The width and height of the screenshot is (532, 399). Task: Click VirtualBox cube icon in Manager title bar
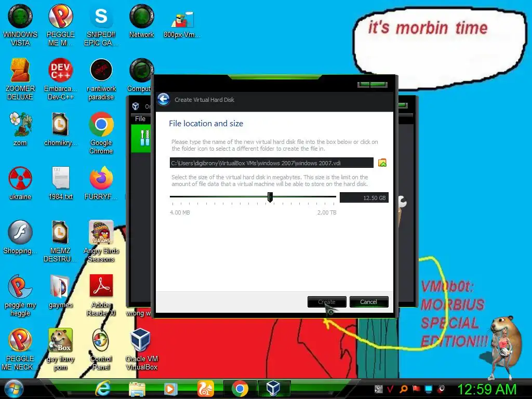click(x=136, y=106)
